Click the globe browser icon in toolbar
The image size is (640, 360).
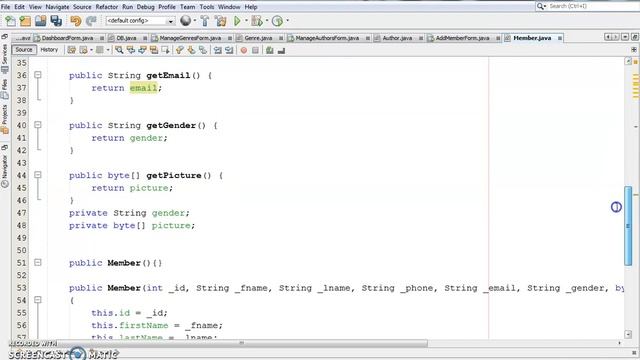point(185,20)
